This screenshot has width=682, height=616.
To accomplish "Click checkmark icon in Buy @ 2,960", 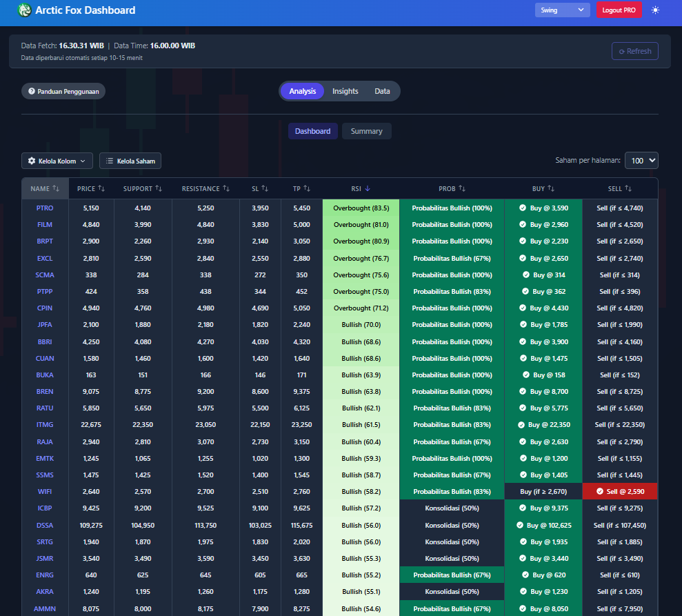I will tap(523, 224).
